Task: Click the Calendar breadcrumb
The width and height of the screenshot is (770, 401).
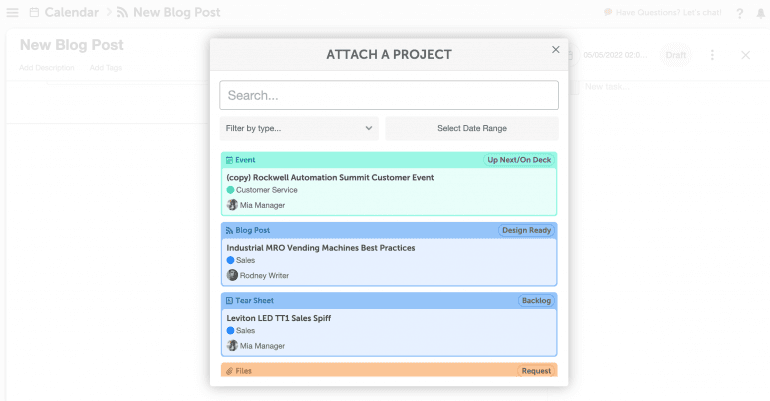Action: (70, 13)
